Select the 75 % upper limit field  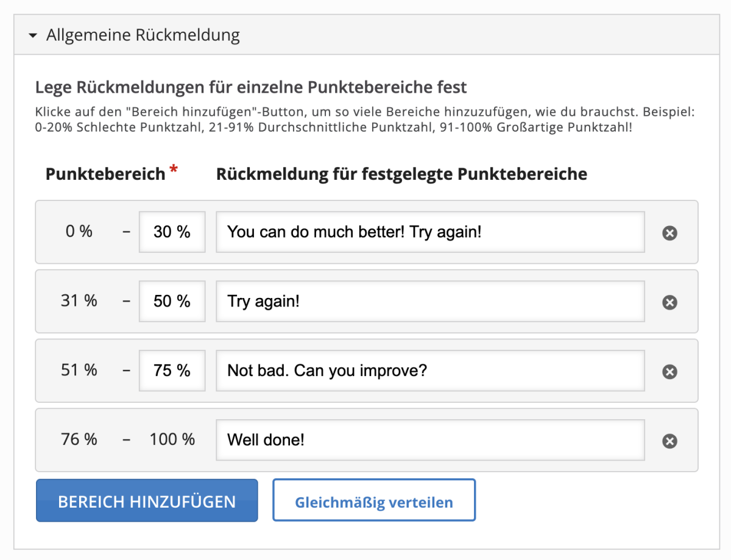(x=172, y=370)
